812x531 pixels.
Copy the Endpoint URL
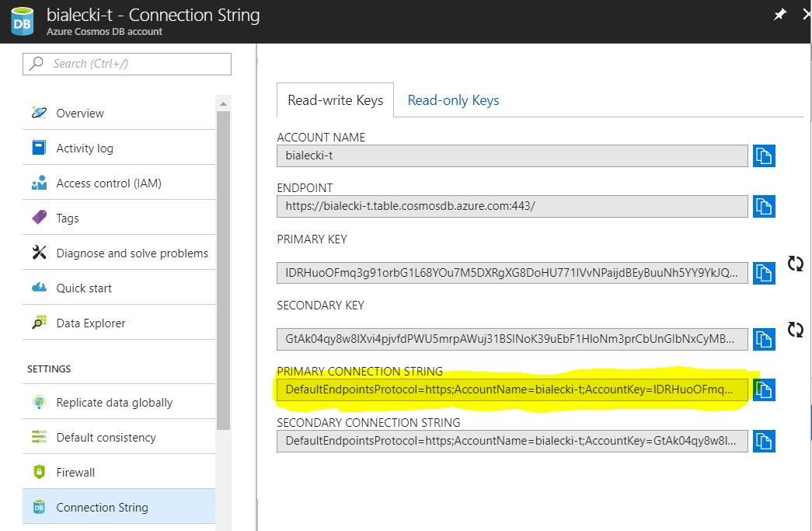coord(764,207)
